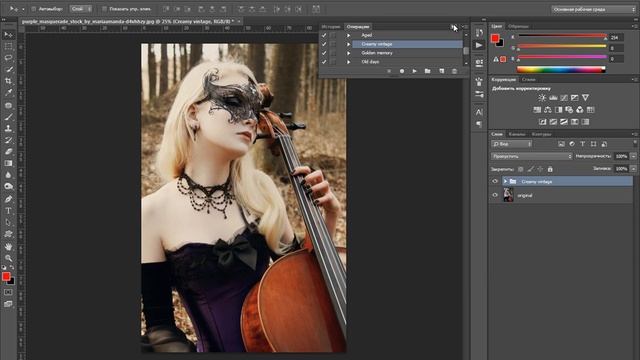Select the Gradient tool
The height and width of the screenshot is (360, 640).
coord(8,163)
